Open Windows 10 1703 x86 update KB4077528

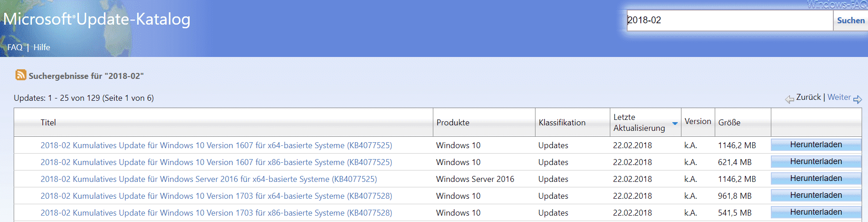[x=216, y=213]
